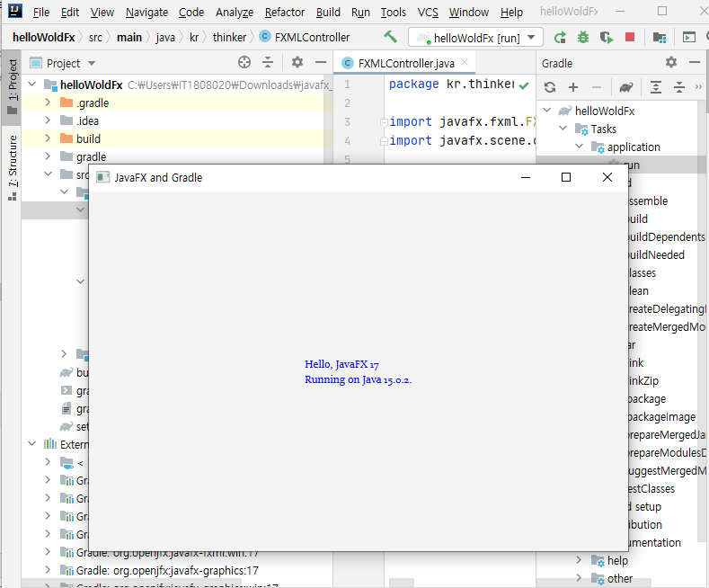Start debugging with the bug icon
Viewport: 709px width, 588px height.
(x=583, y=38)
